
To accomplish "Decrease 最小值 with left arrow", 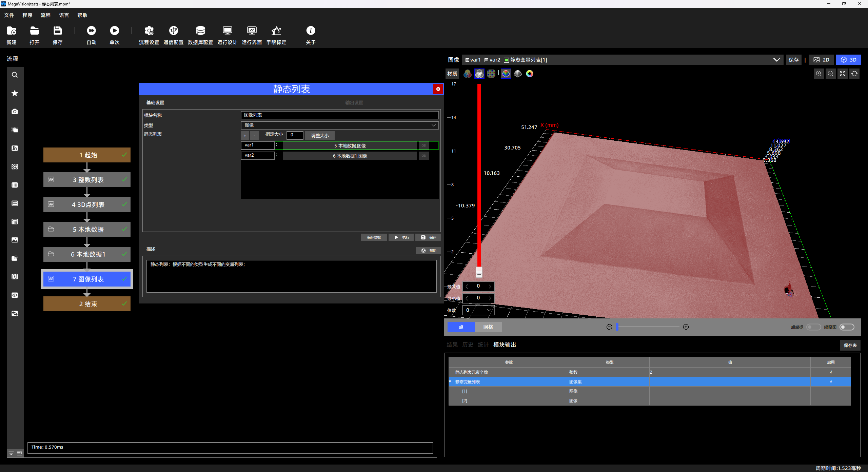I will 467,298.
